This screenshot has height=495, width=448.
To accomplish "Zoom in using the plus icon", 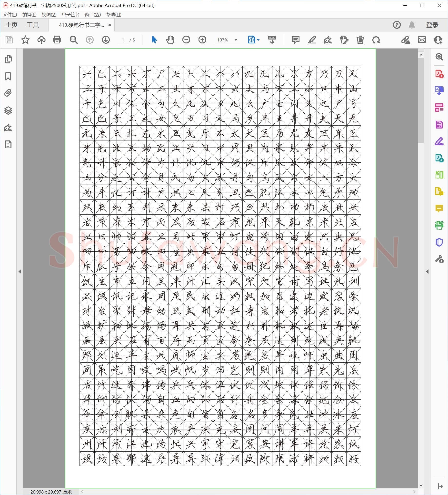I will tap(202, 40).
